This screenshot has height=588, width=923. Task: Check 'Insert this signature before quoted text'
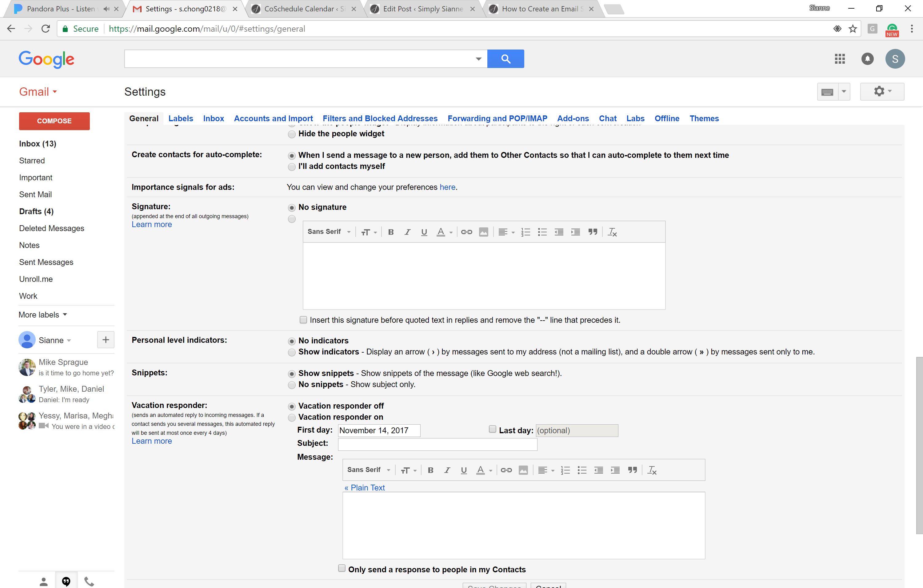point(303,320)
